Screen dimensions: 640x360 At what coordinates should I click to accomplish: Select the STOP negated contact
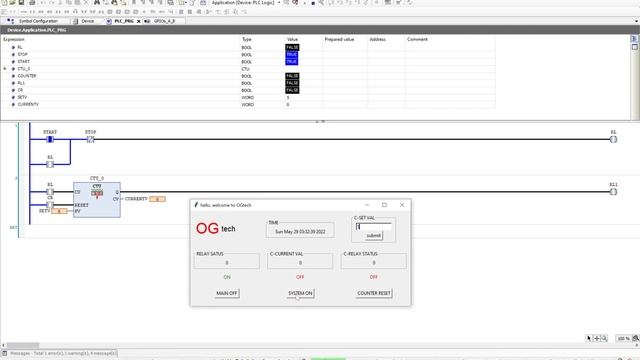90,139
